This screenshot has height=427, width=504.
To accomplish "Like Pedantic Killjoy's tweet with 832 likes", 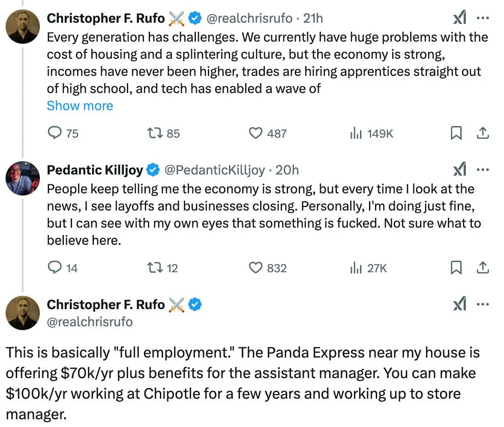I will click(256, 268).
